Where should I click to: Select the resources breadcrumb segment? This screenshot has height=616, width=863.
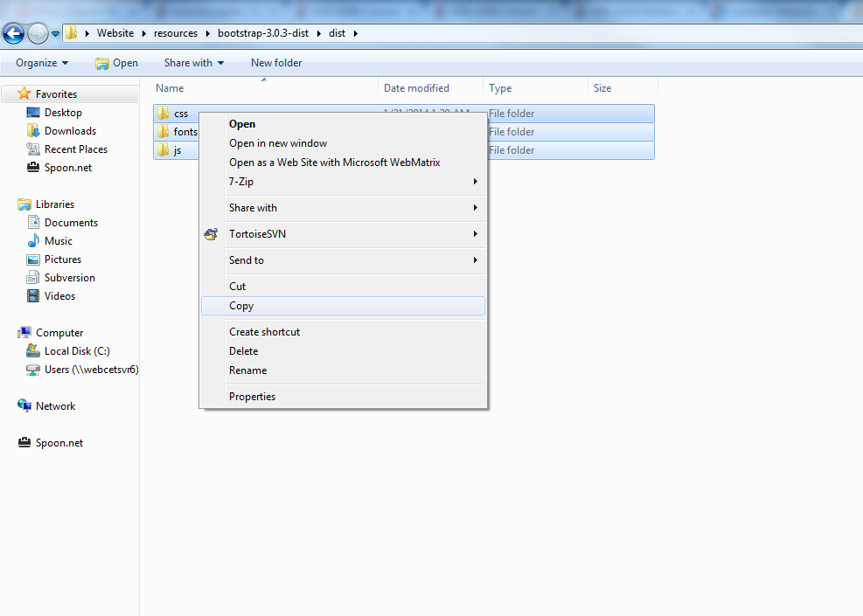(x=176, y=33)
